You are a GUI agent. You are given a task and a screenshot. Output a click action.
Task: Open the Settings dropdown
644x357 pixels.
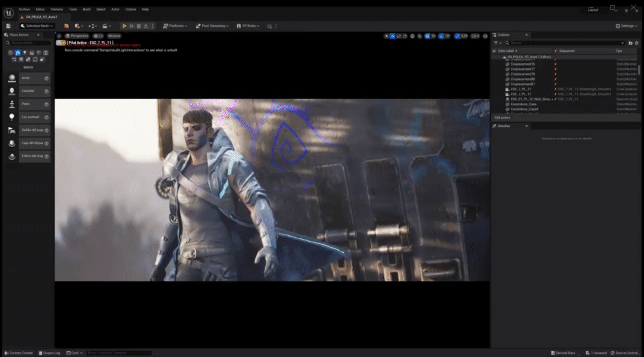pos(627,26)
